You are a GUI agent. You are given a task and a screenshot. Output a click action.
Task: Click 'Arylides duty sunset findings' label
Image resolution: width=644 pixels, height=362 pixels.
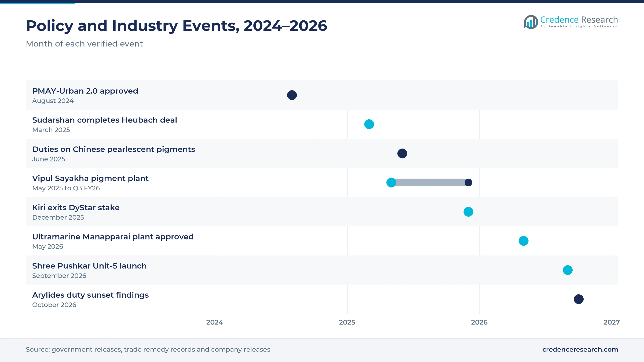pyautogui.click(x=90, y=295)
